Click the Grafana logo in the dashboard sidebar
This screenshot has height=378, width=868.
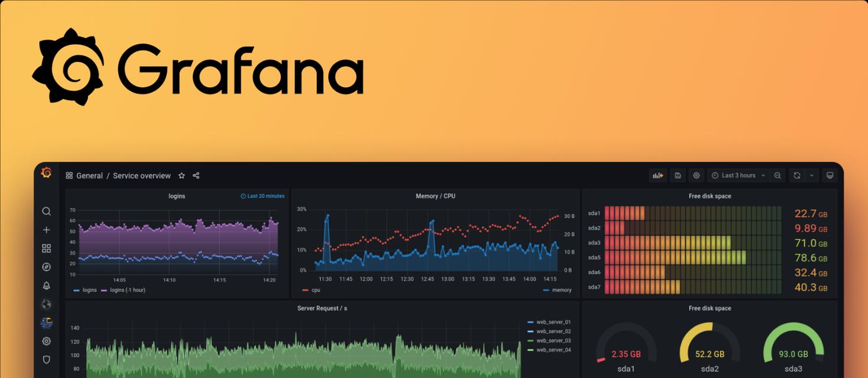pyautogui.click(x=46, y=172)
